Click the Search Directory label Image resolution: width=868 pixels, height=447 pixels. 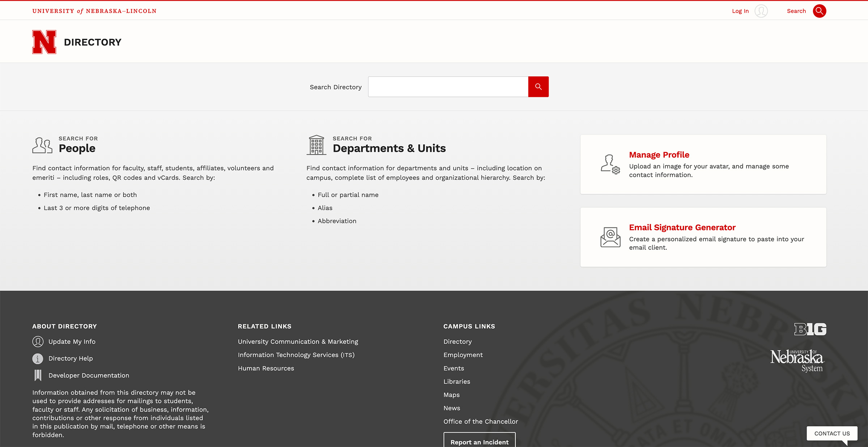coord(336,87)
